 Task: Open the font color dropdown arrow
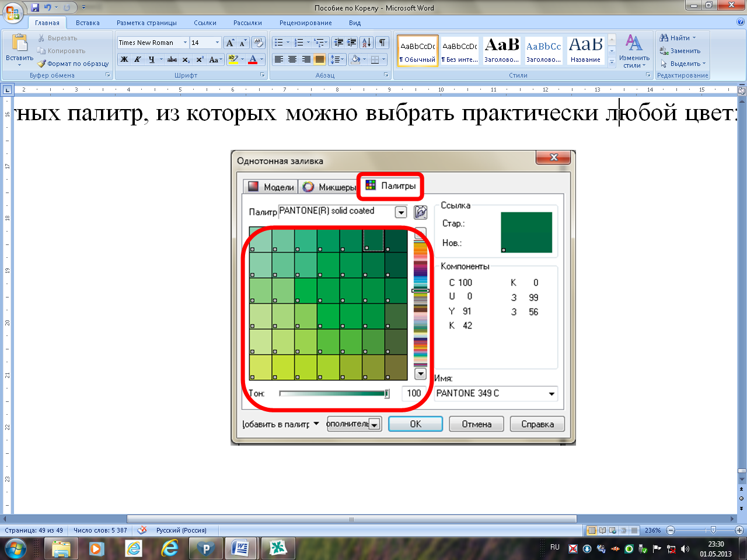tap(261, 60)
